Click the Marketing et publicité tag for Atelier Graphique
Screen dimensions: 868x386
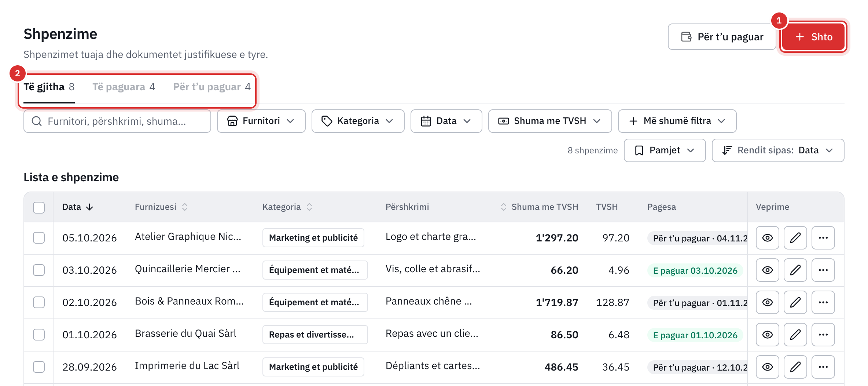(313, 238)
